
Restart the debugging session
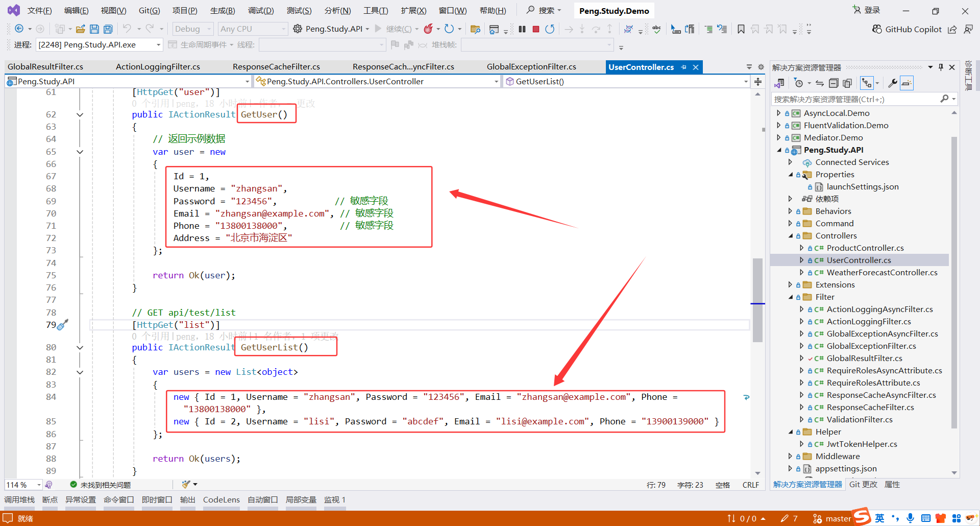pos(550,29)
